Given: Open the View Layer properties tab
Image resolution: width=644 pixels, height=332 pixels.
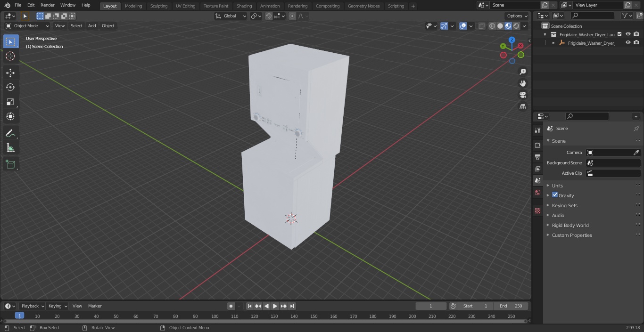Looking at the screenshot, I should point(537,169).
